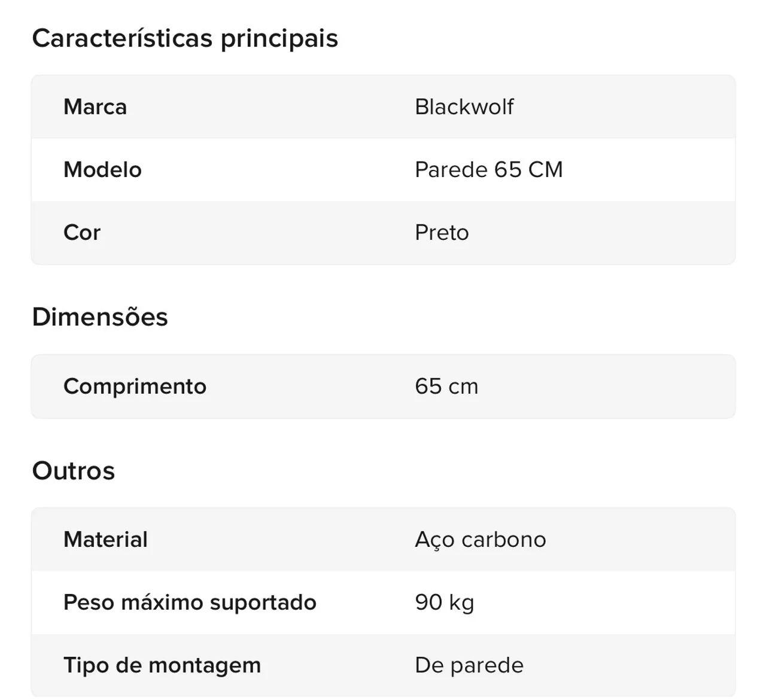Click the Outros specifications table card

(383, 602)
